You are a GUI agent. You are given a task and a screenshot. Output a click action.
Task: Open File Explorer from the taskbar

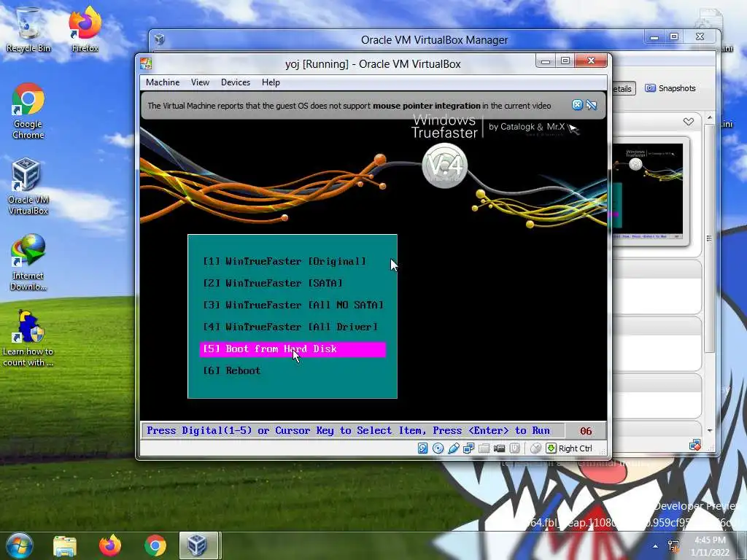(x=65, y=545)
